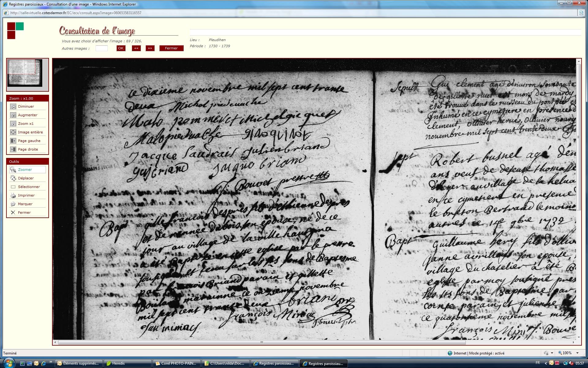Go to next image with >> button
Viewport: 588px width, 368px height.
(x=150, y=48)
